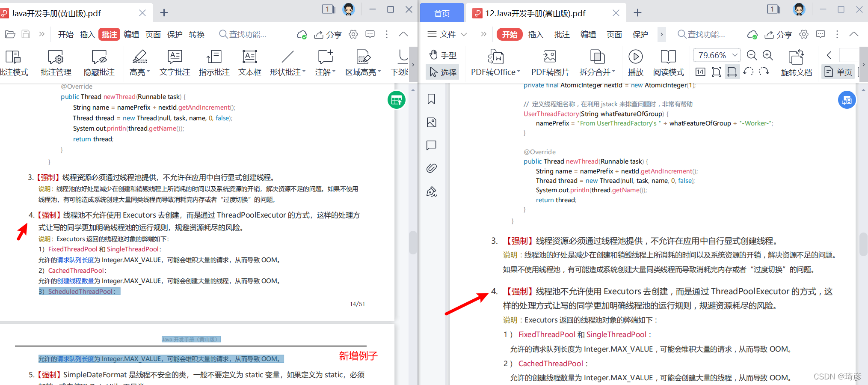Expand more quick-access tools in left window

41,34
